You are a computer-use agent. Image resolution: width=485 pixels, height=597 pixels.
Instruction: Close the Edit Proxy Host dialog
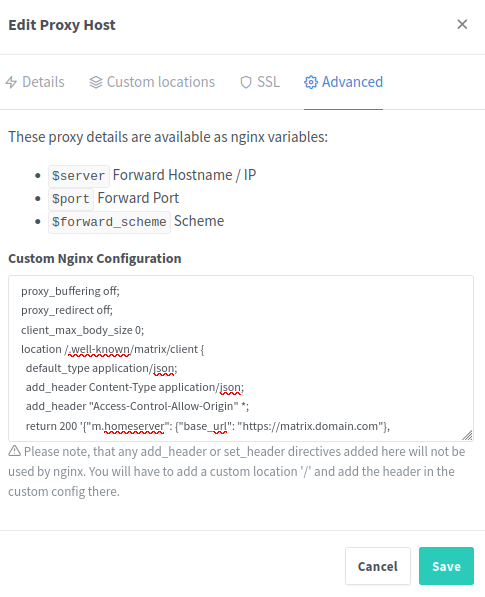coord(462,24)
